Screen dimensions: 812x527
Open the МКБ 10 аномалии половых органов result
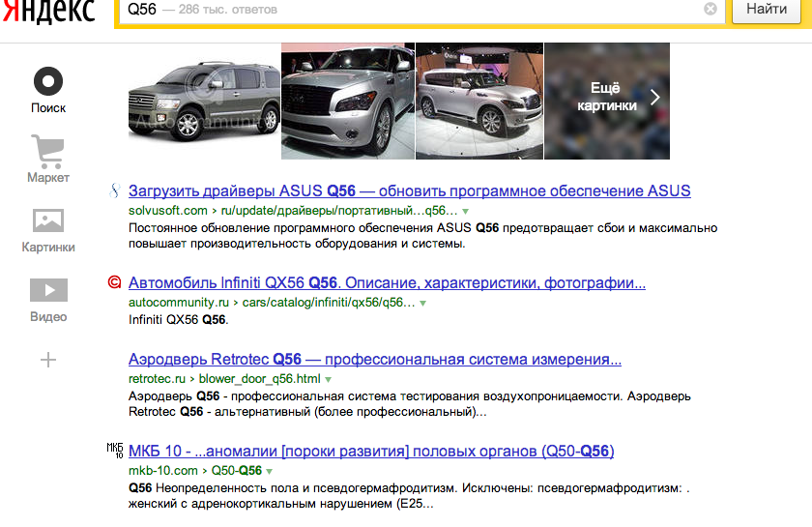tap(371, 451)
